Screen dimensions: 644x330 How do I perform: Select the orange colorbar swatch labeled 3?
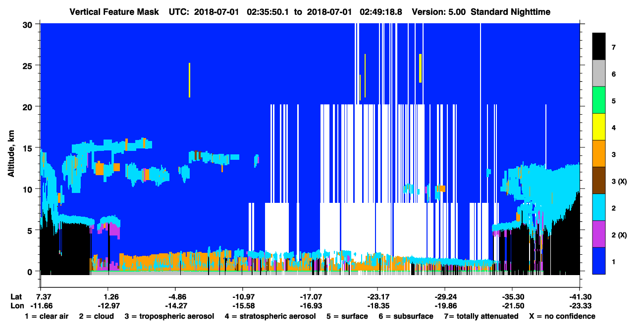tap(599, 154)
